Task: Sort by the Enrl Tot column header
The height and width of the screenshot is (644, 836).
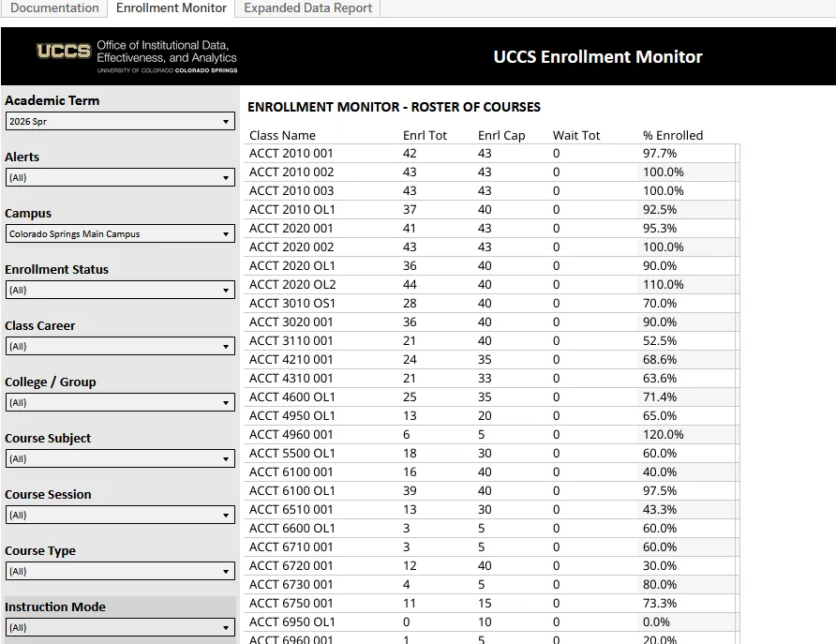Action: click(x=425, y=134)
